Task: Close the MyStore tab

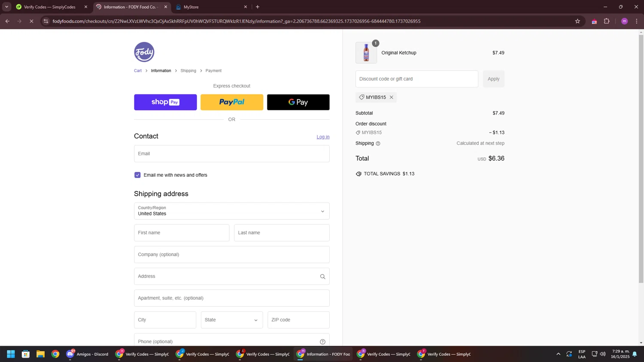Action: tap(246, 7)
